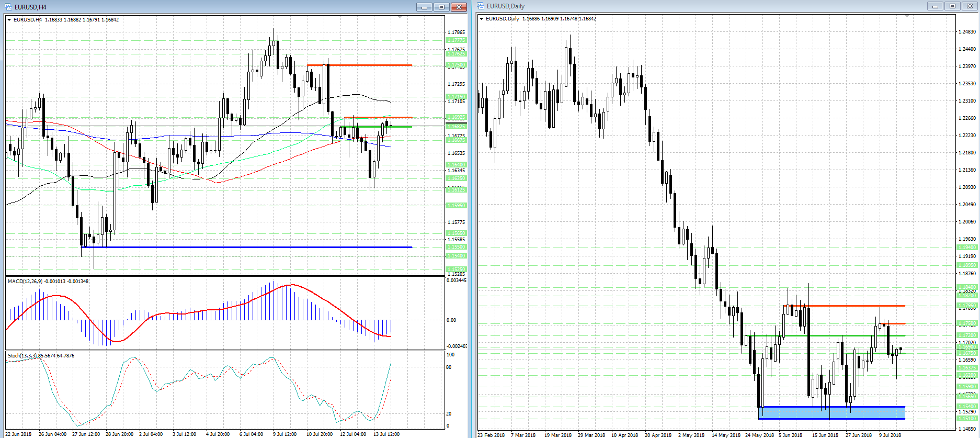
Task: Select the 1.17775 green price label in H4
Action: click(x=456, y=40)
